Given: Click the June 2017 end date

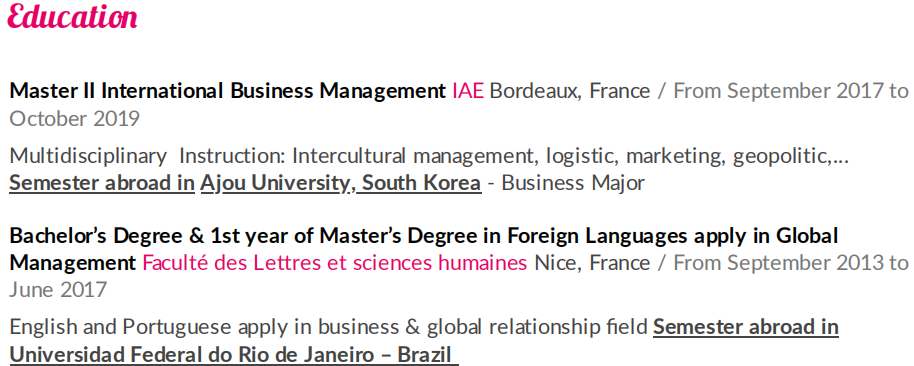Looking at the screenshot, I should pos(58,290).
